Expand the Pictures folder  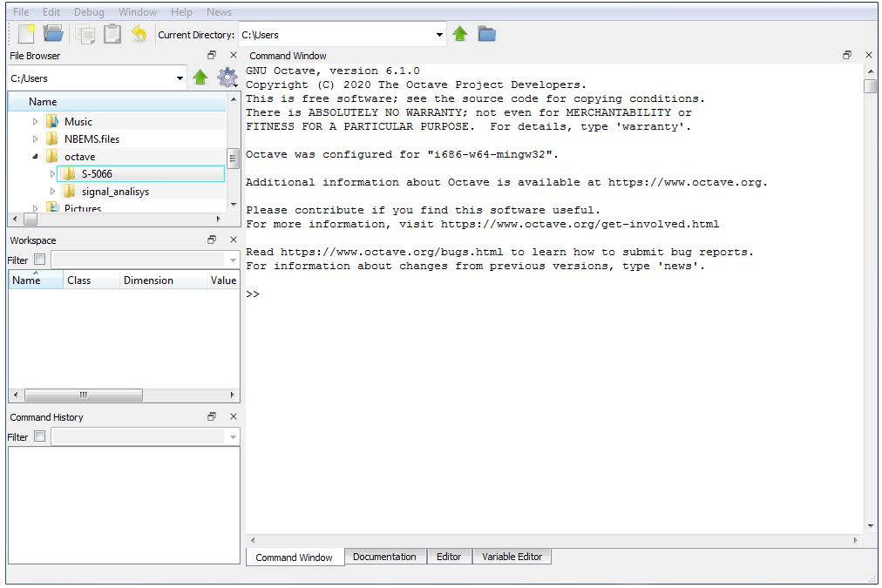pyautogui.click(x=35, y=208)
